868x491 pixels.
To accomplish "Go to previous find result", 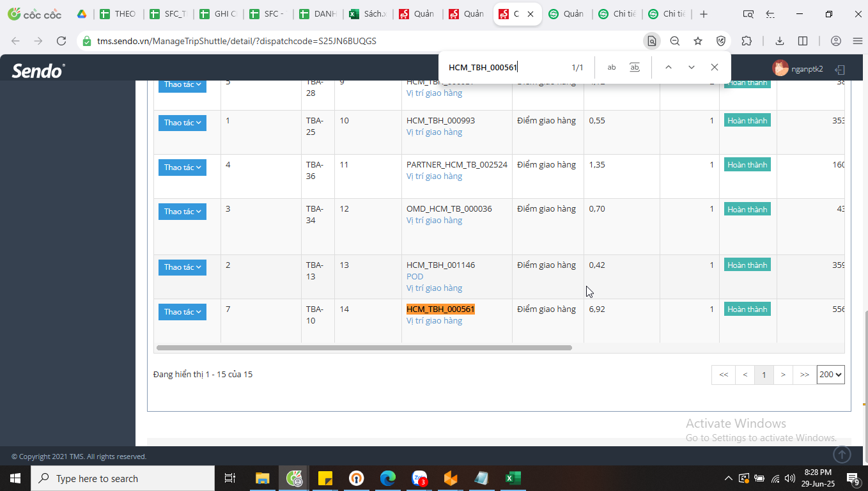I will tap(668, 67).
